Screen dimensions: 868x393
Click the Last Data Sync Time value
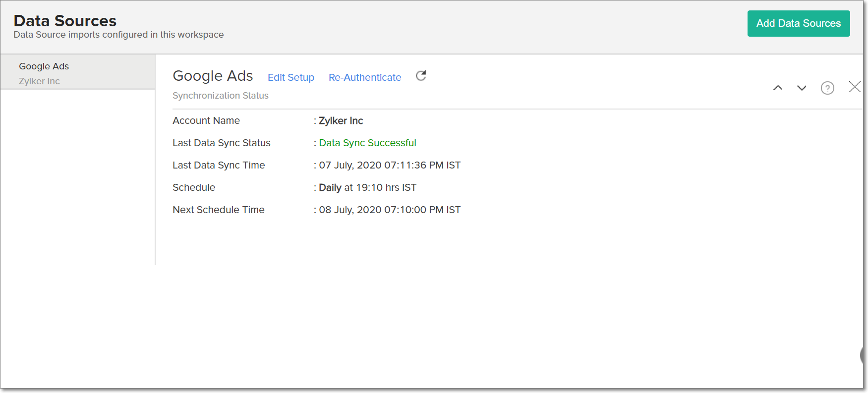390,165
